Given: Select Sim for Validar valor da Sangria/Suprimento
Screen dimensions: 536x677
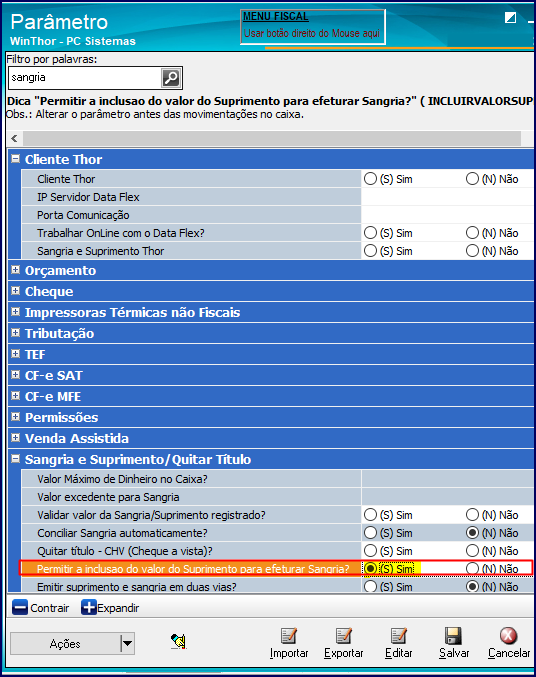Looking at the screenshot, I should (x=370, y=515).
